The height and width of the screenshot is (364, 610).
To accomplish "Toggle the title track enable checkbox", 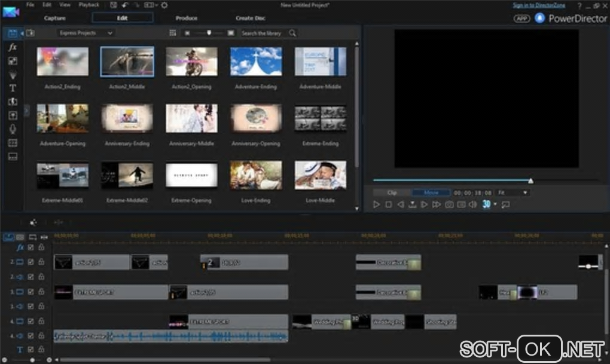I will click(x=30, y=350).
